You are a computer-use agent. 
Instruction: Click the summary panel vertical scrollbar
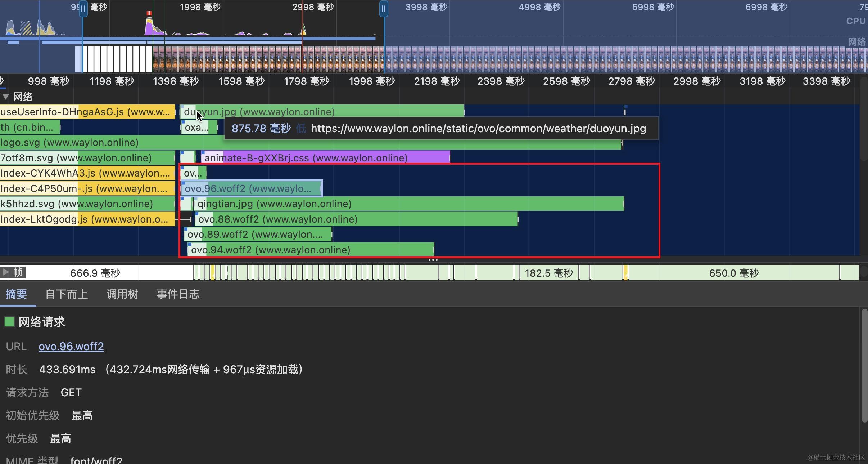864,366
